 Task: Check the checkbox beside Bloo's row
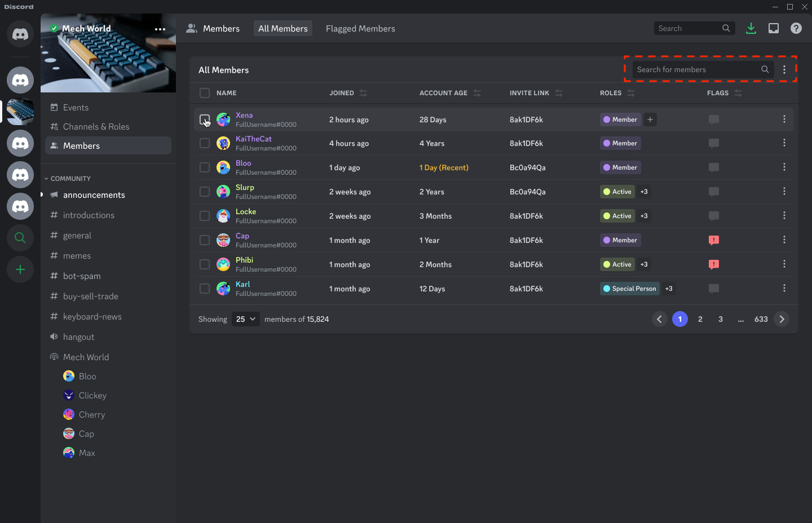coord(205,167)
